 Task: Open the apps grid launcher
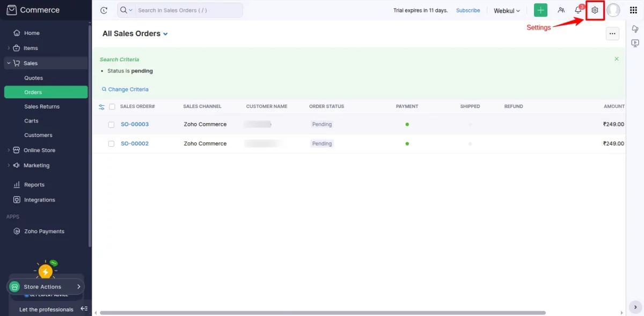[x=633, y=10]
